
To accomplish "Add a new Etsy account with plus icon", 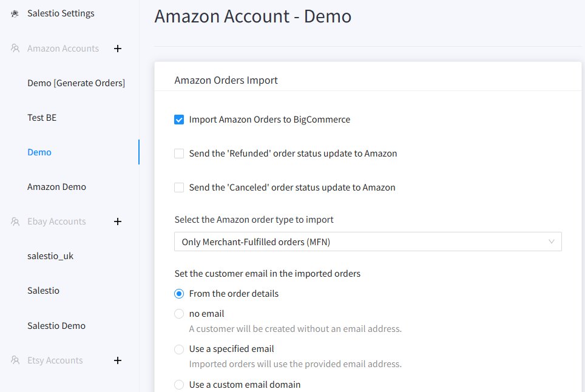I will coord(118,360).
